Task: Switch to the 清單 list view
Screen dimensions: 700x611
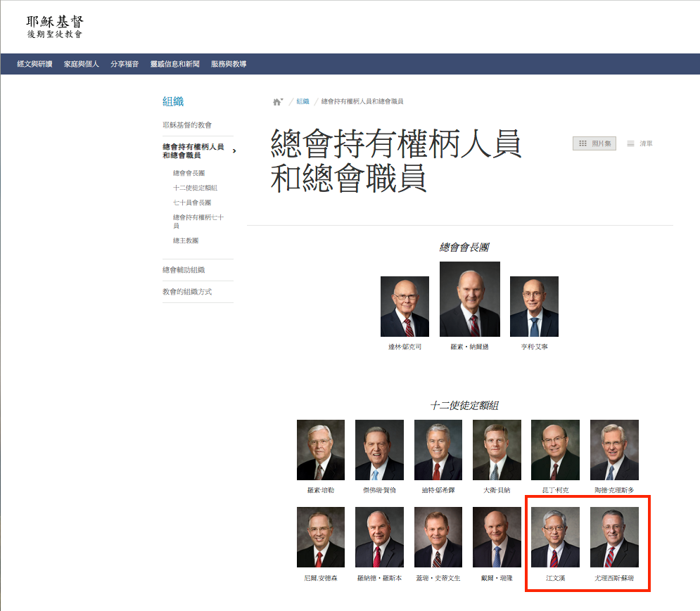Action: [639, 143]
